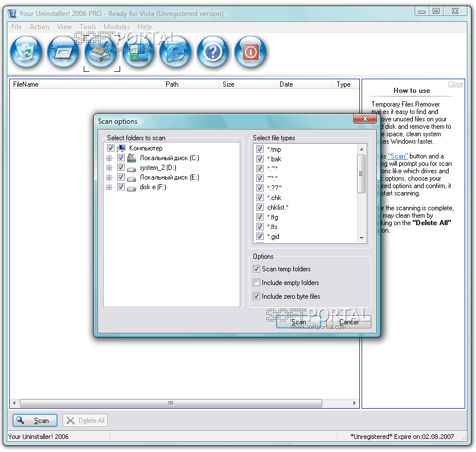Screen dimensions: 476x452
Task: Open the File menu
Action: pos(17,27)
